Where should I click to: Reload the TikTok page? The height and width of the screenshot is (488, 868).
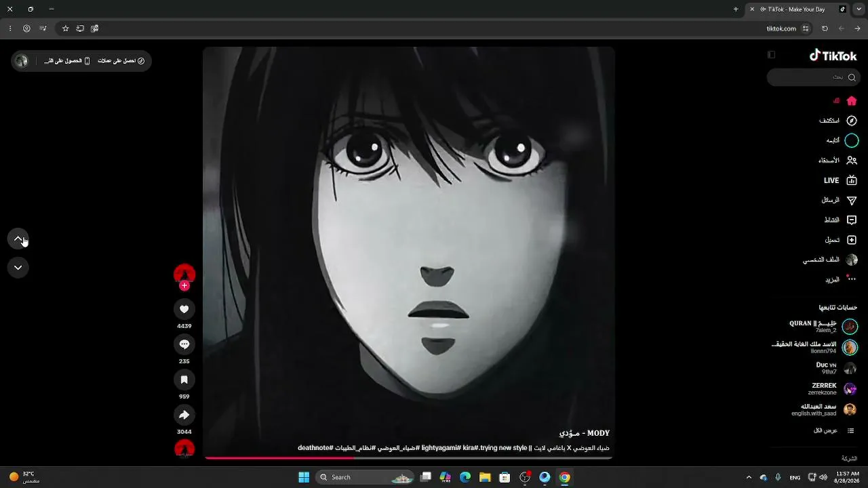[825, 28]
